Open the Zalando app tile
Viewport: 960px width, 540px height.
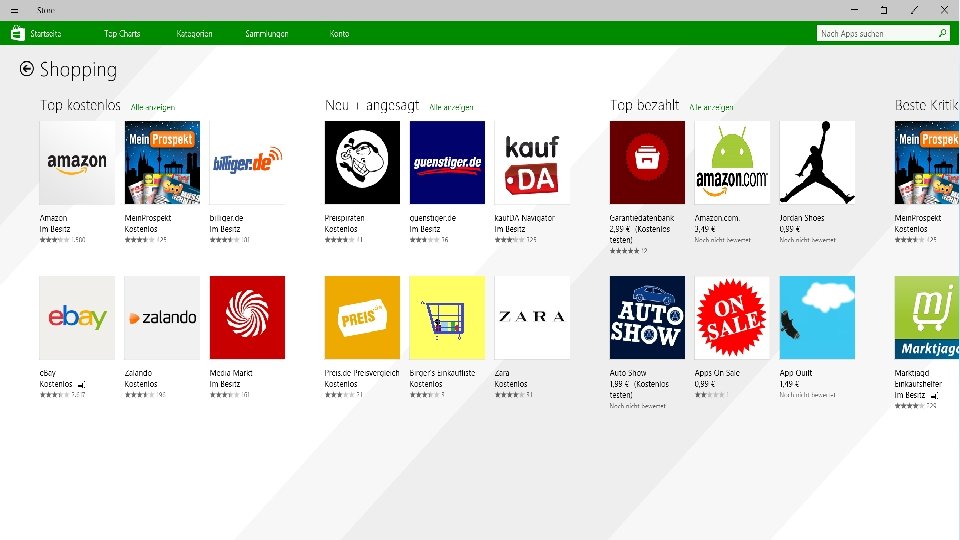[162, 317]
